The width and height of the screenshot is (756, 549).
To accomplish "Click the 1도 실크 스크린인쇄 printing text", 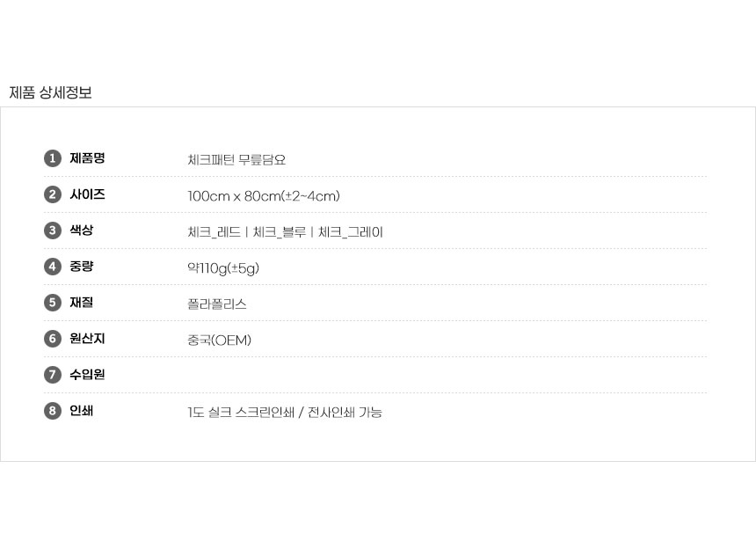I will pos(240,413).
